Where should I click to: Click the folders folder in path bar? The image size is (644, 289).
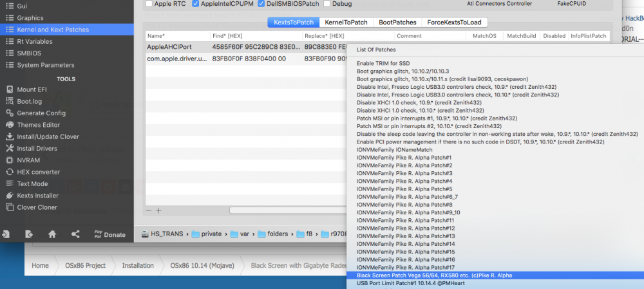pos(272,234)
